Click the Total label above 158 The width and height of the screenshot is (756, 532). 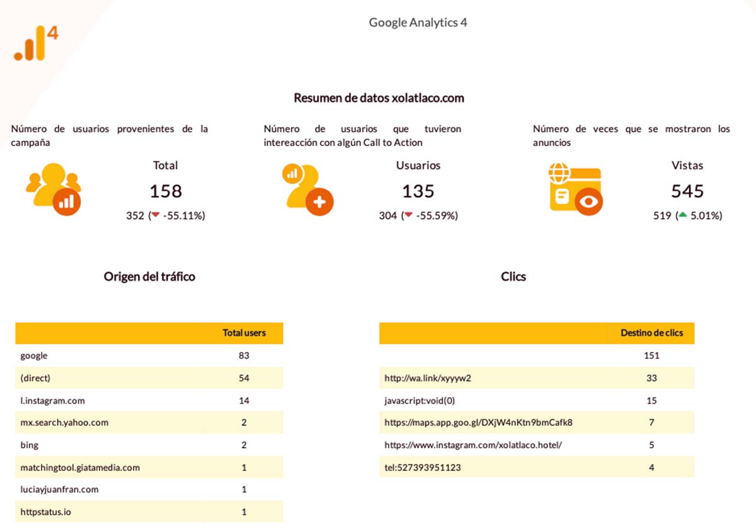[x=166, y=166]
